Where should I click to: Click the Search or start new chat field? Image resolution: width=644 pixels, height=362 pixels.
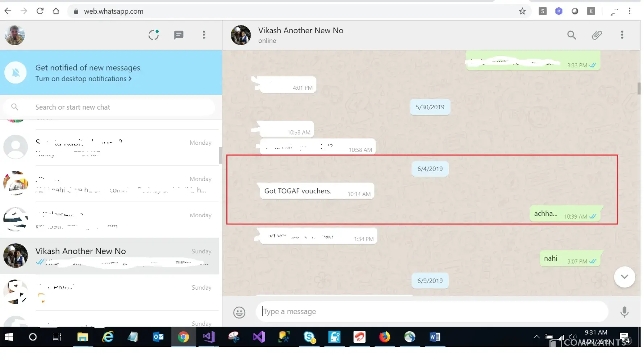pos(109,107)
